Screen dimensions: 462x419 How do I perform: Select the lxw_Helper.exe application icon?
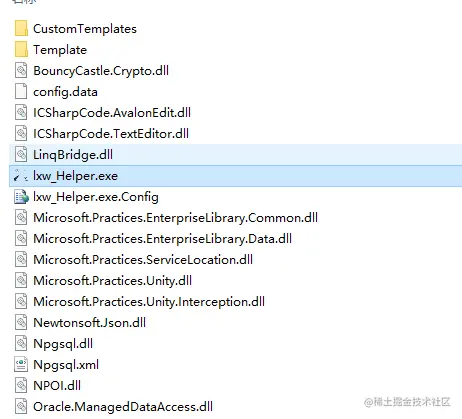(21, 176)
